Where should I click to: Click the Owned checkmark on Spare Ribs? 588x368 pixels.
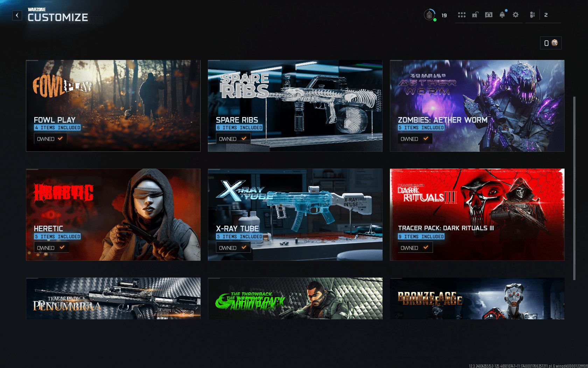point(244,139)
